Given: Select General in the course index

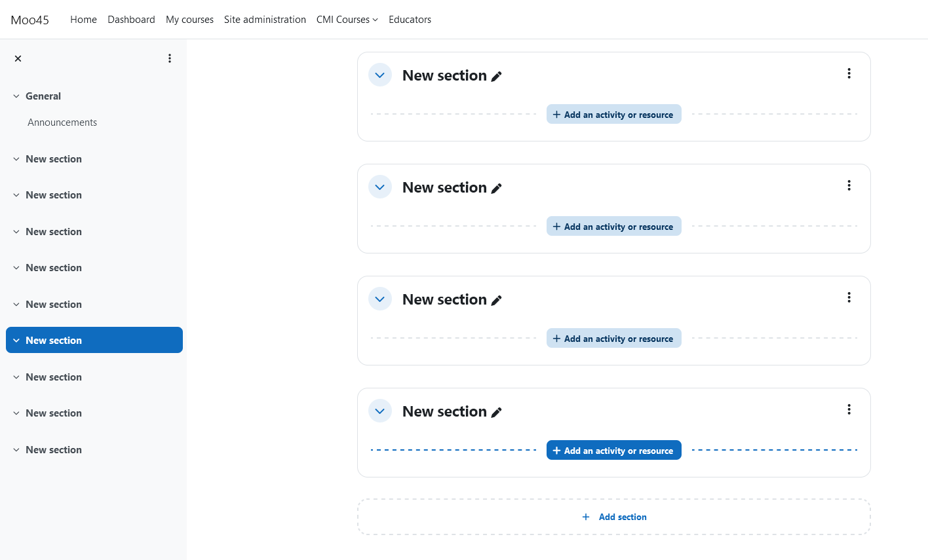Looking at the screenshot, I should click(43, 96).
